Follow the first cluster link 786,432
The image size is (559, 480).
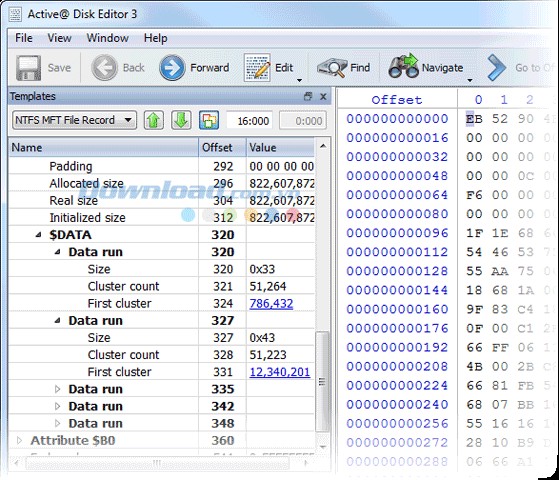click(271, 303)
